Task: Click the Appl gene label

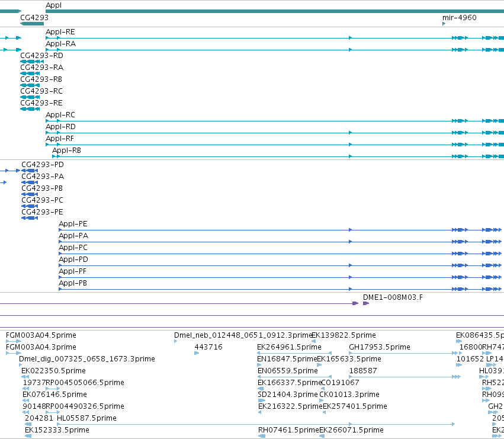Action: [x=53, y=5]
